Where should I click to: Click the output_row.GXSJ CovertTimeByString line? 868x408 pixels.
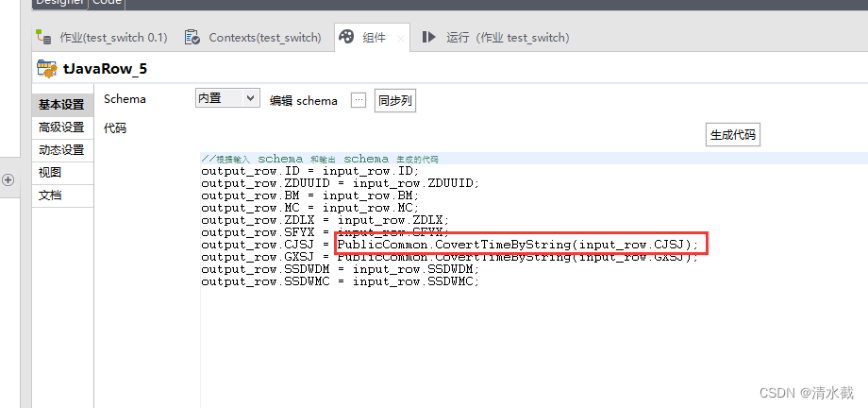[450, 257]
